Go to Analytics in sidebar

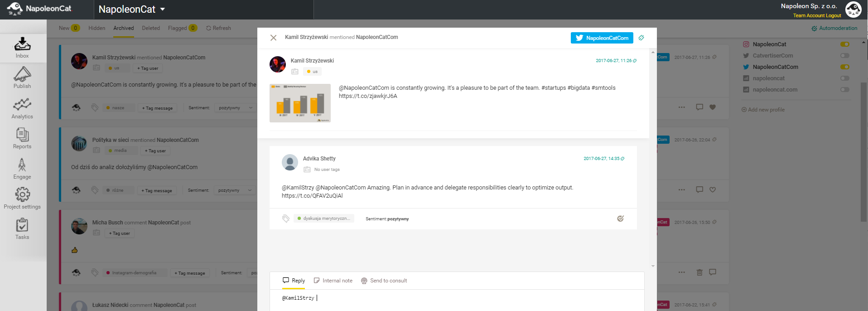(x=22, y=108)
